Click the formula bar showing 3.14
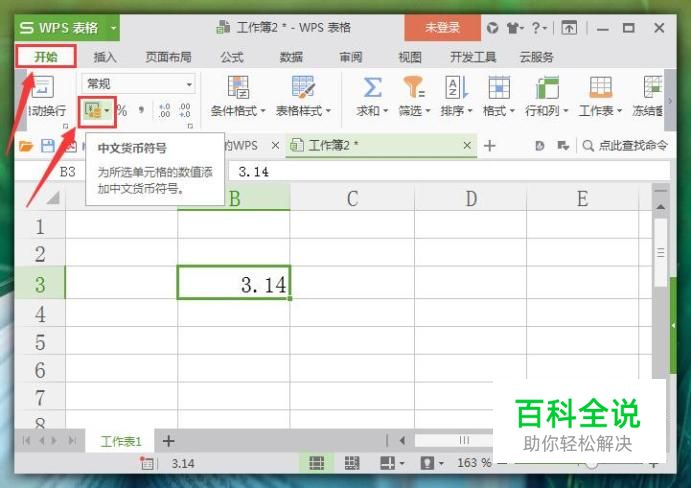 [x=450, y=171]
